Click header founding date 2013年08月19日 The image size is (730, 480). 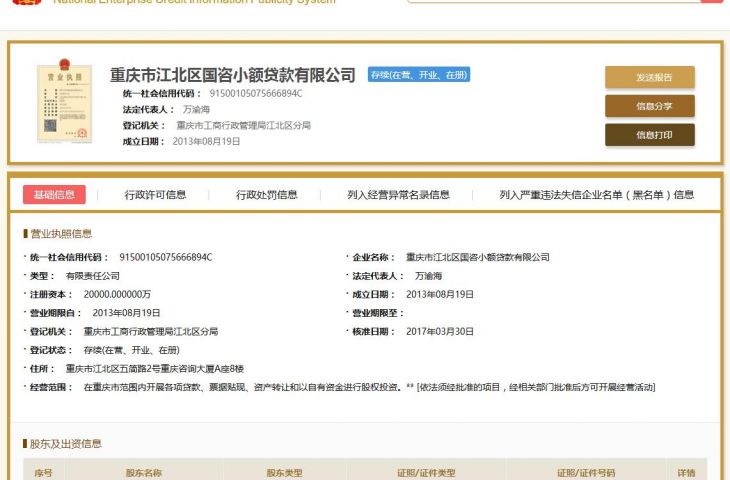point(206,142)
